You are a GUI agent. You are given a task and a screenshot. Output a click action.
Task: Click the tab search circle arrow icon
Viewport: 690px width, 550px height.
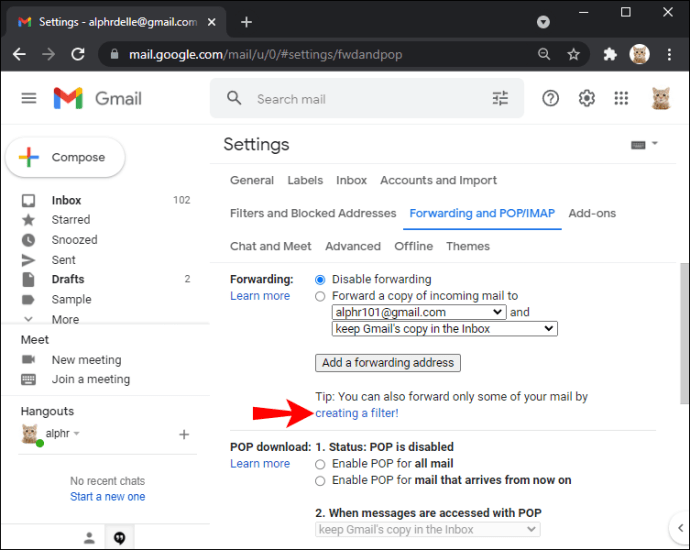(x=543, y=22)
